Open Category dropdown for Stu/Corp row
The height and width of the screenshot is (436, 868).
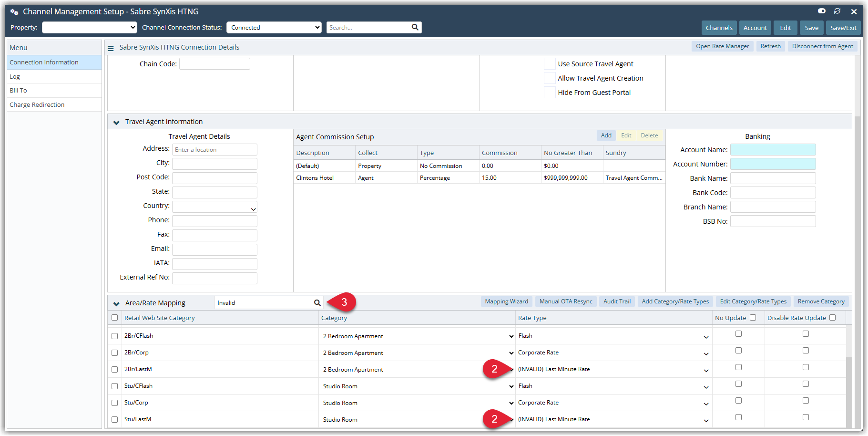(418, 403)
